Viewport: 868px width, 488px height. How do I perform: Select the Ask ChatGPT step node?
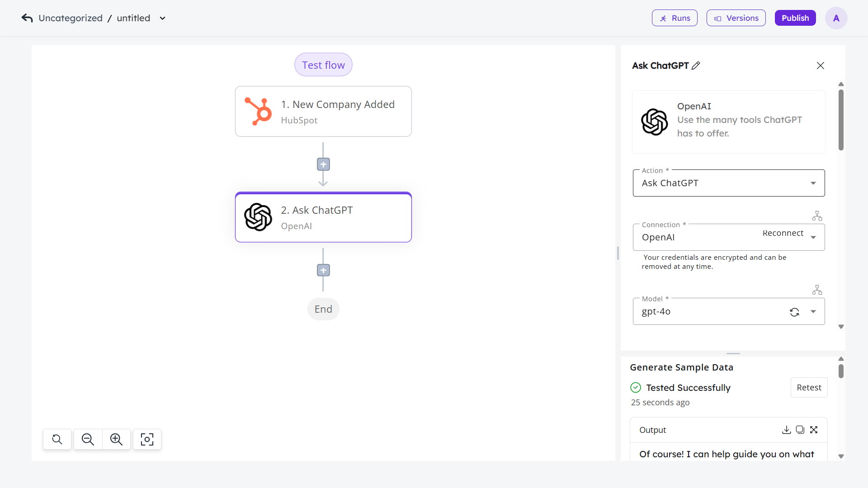click(x=323, y=217)
